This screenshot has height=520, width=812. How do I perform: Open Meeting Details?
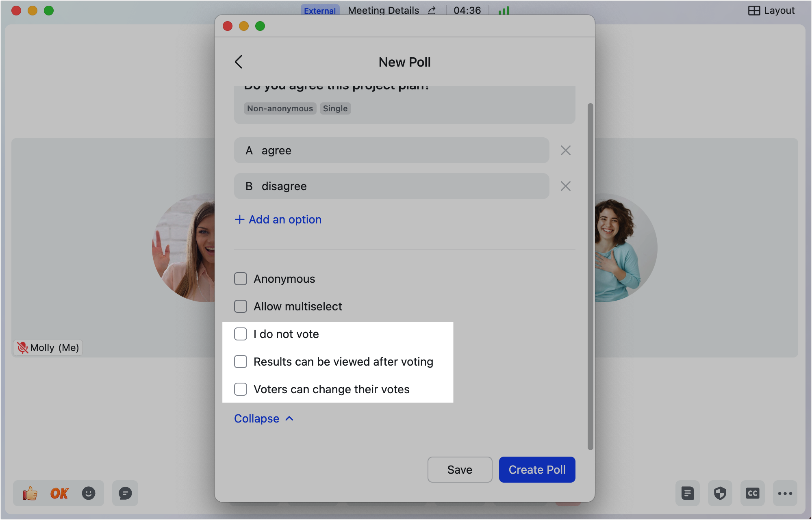tap(383, 10)
